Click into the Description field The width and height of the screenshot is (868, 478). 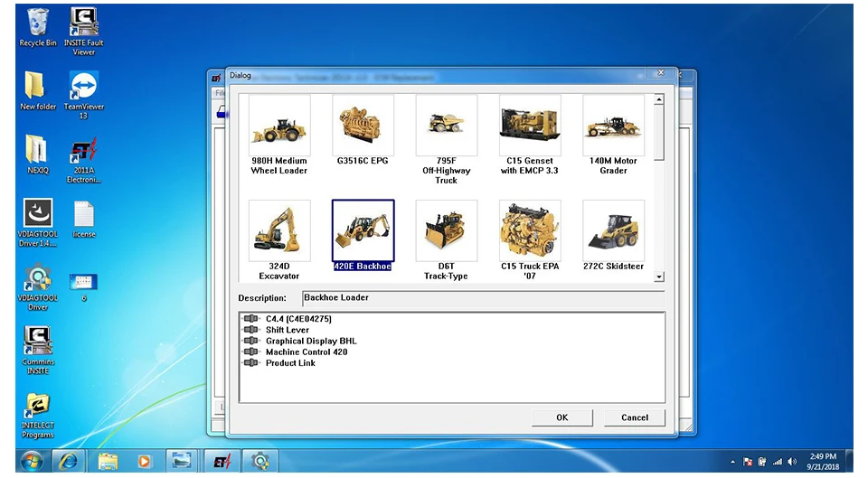click(x=483, y=298)
